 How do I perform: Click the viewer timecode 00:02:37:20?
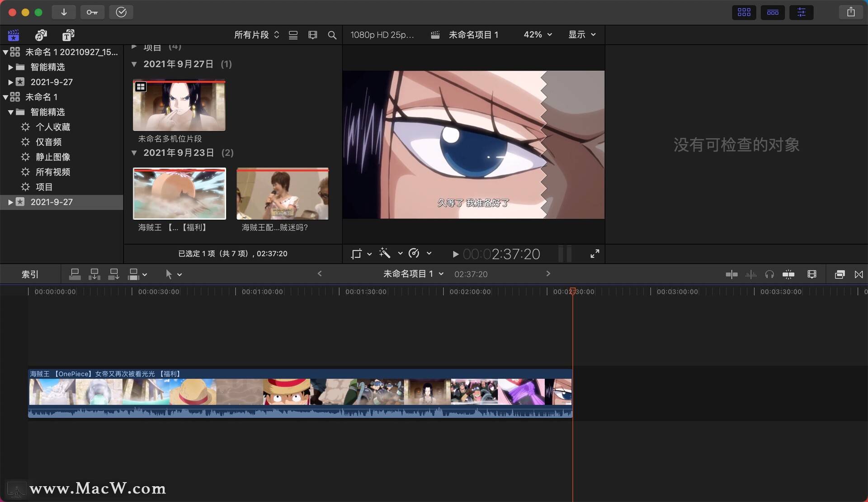(501, 254)
